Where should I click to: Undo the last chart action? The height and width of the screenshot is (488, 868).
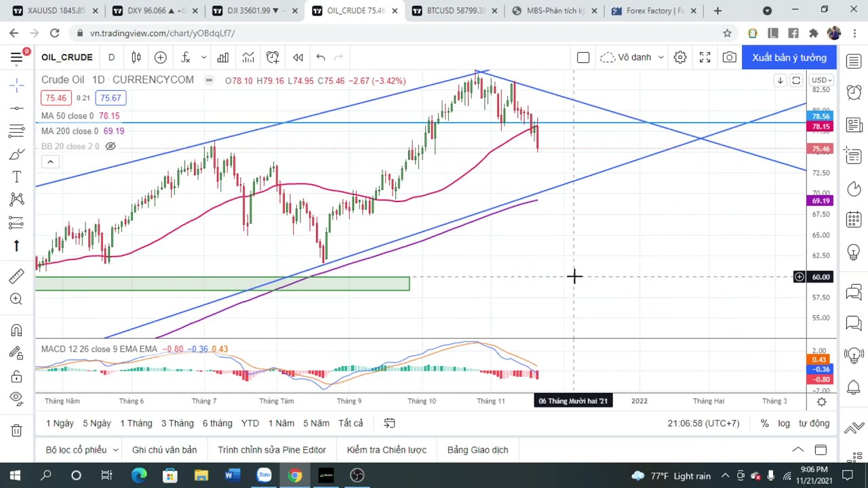click(x=321, y=58)
